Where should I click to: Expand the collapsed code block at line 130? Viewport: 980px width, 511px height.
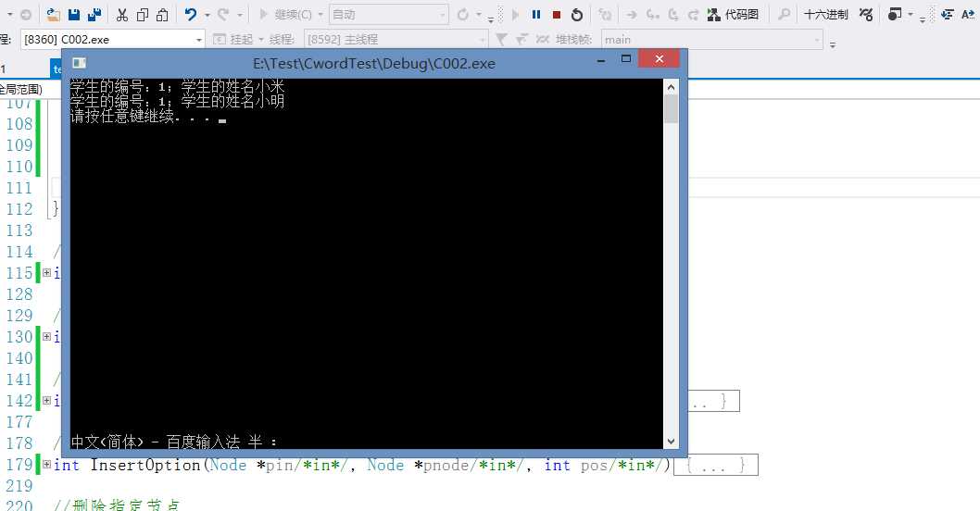47,337
